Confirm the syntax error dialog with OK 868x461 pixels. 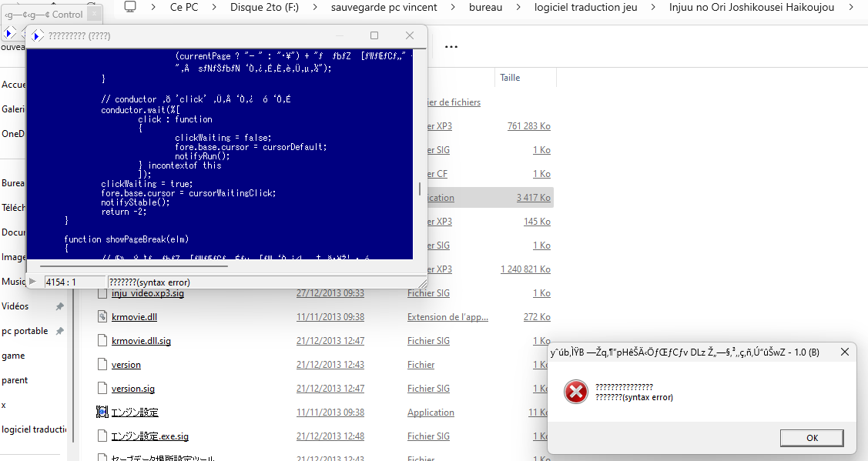tap(812, 438)
